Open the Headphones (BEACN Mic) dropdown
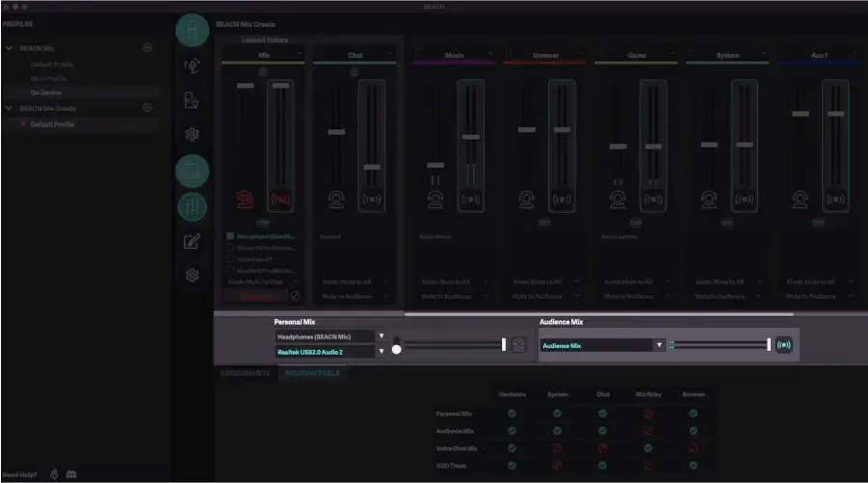Viewport: 868px width, 483px height. tap(381, 336)
